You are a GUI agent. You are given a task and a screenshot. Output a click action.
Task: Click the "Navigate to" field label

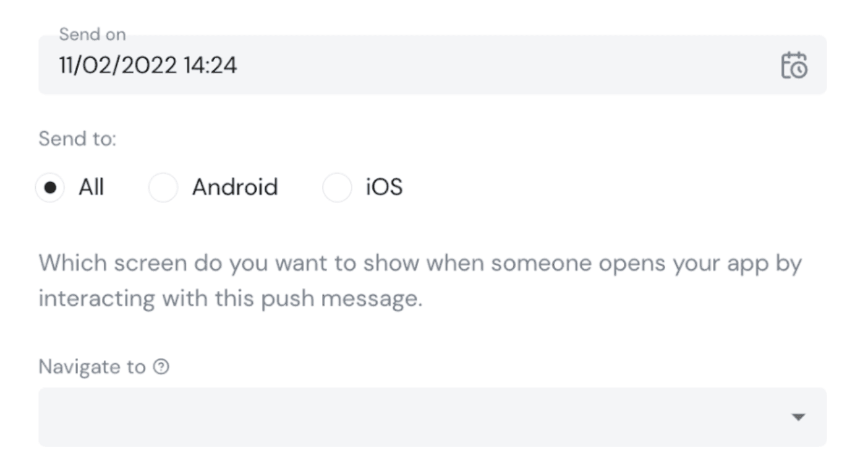coord(92,368)
